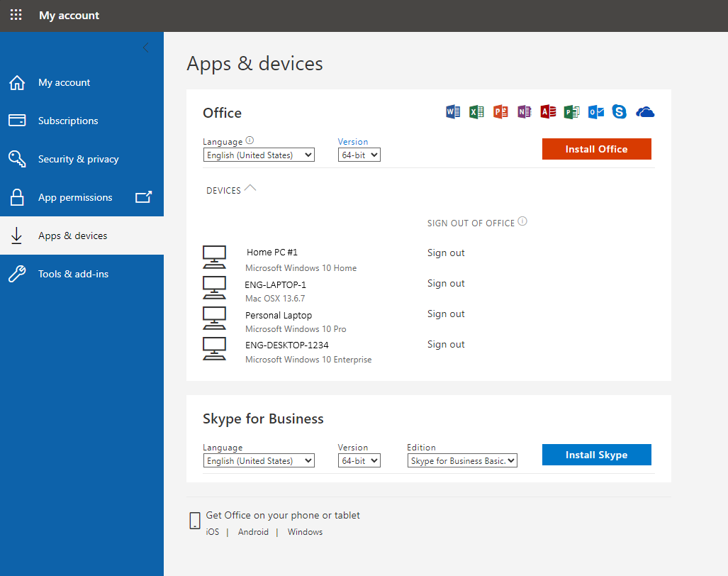Click the Access app icon

click(x=549, y=112)
